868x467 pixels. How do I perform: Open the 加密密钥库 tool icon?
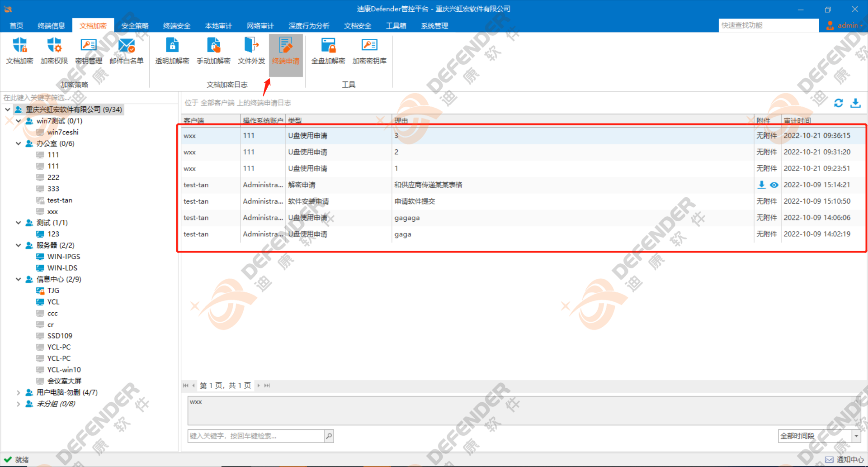coord(369,51)
